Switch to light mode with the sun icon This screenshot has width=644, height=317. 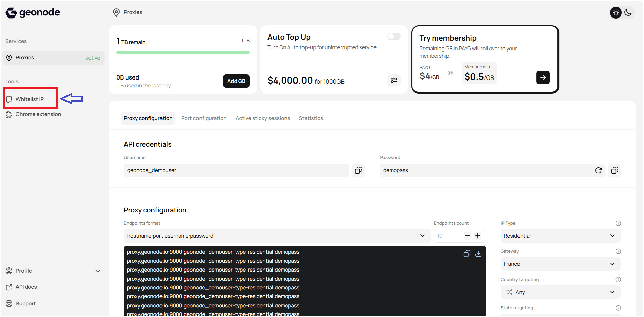616,12
